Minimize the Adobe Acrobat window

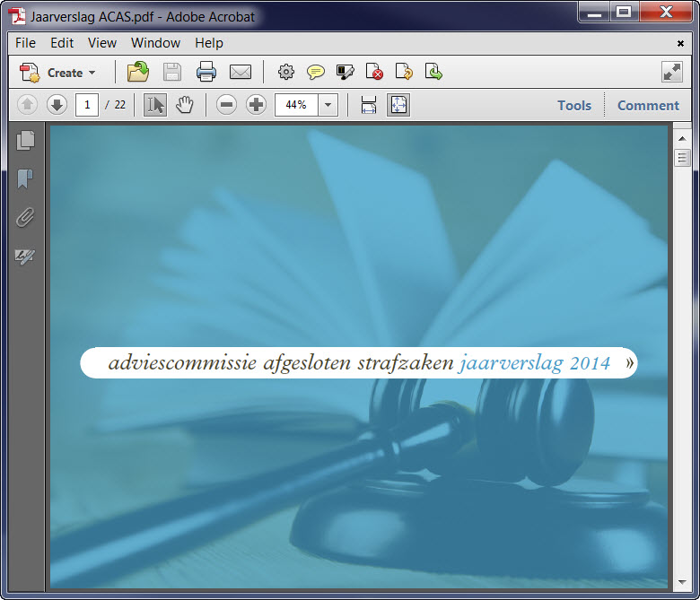[594, 12]
